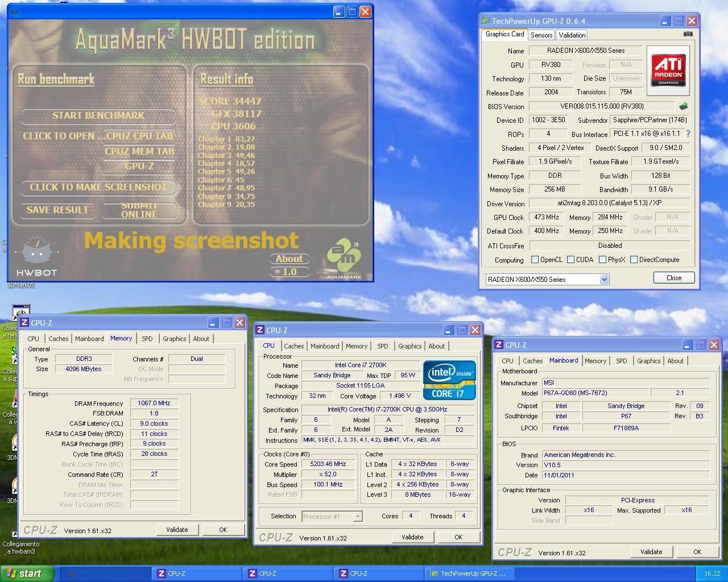Image resolution: width=728 pixels, height=582 pixels.
Task: Click the CPU-Z Memory window title icon
Action: click(x=24, y=323)
